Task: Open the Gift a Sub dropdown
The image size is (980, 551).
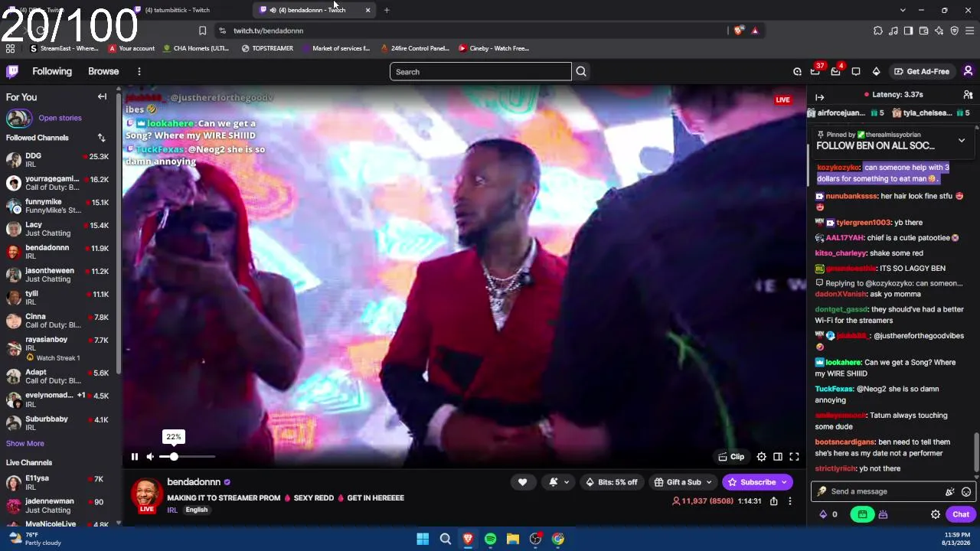Action: 682,482
